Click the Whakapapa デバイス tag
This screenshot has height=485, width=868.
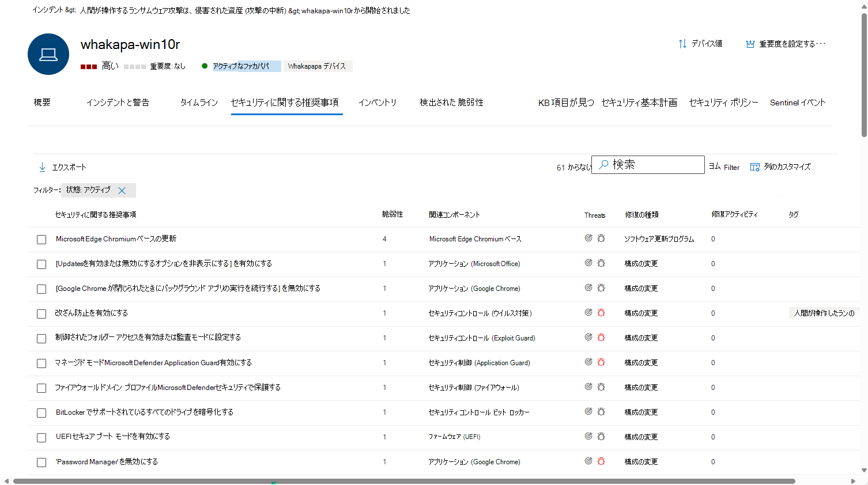pos(318,66)
